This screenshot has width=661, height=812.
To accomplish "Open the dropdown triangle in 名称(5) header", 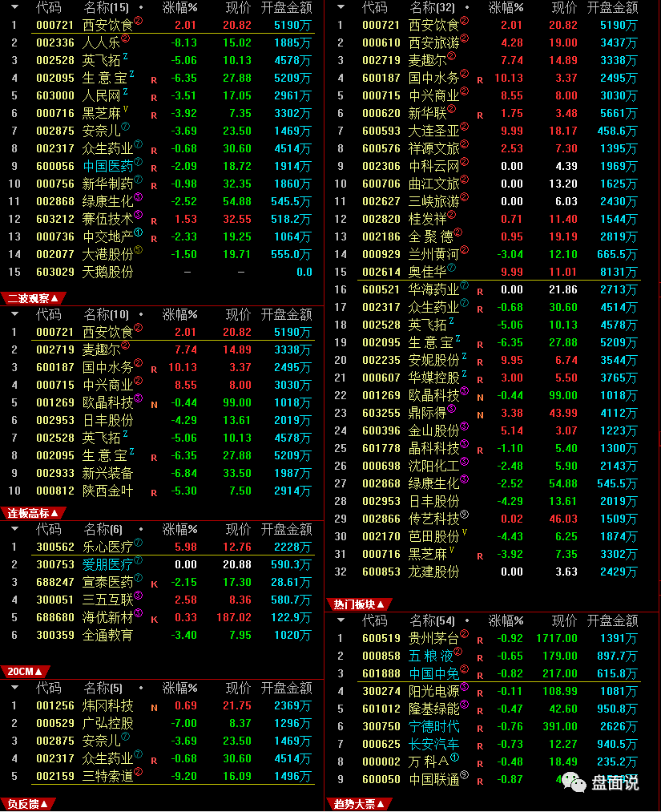I will [x=14, y=689].
